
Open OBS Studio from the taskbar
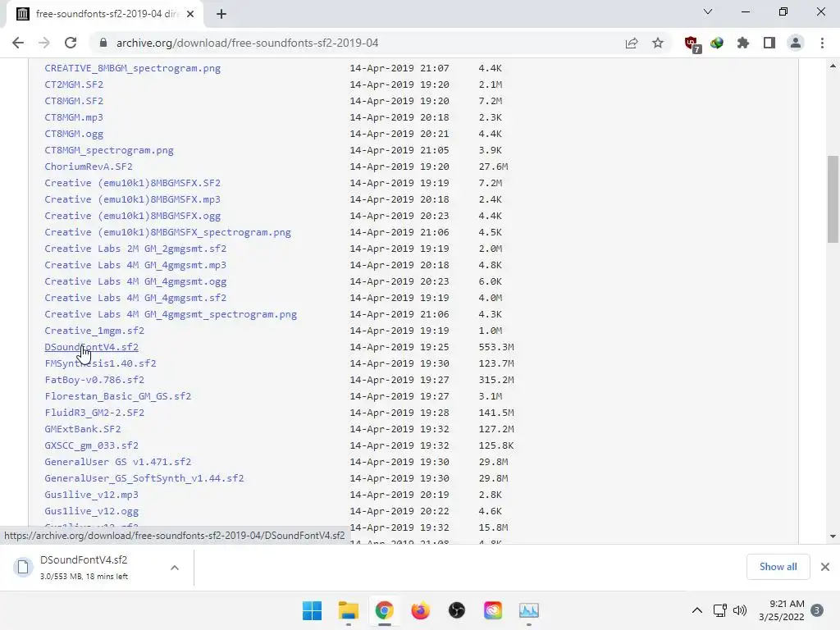456,610
